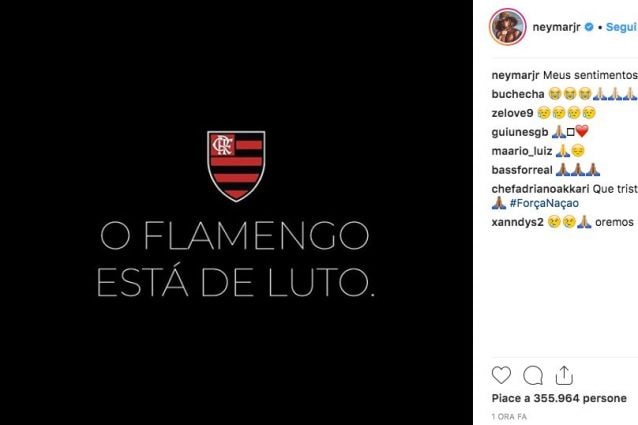638x425 pixels.
Task: Open the neymarjr profile picture
Action: (507, 27)
